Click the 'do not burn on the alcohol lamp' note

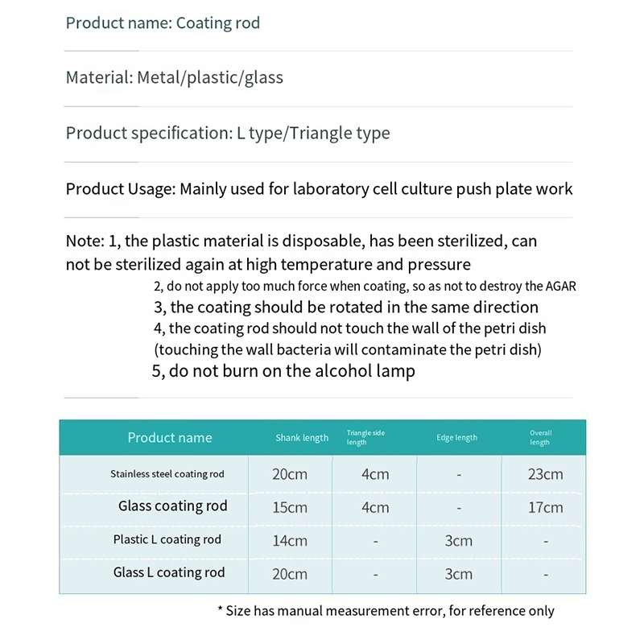point(283,371)
